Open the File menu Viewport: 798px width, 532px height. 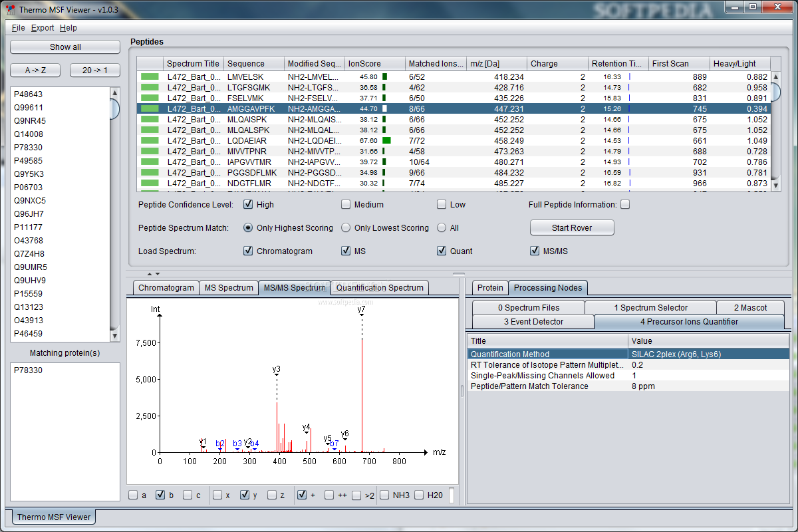(x=19, y=28)
